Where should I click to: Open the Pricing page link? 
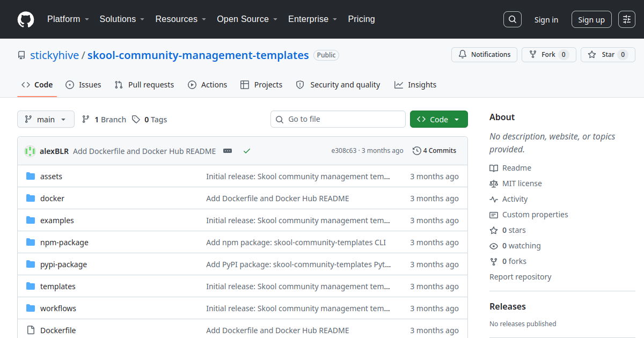tap(361, 19)
